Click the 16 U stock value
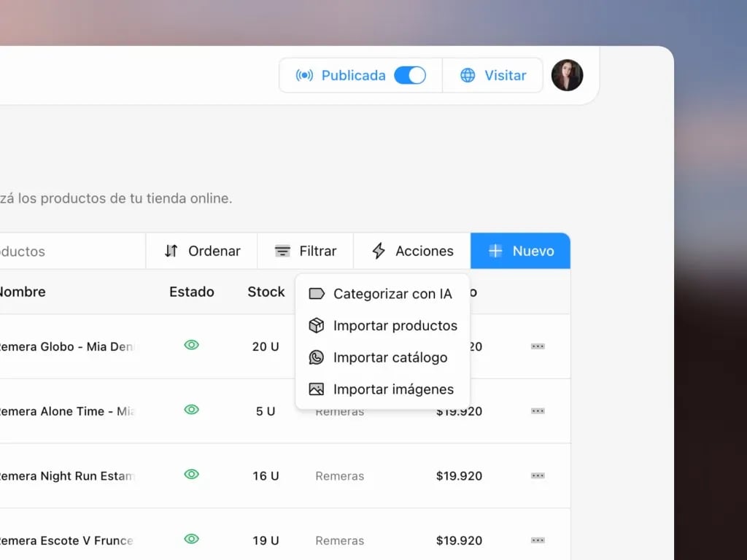This screenshot has width=747, height=560. pyautogui.click(x=266, y=476)
